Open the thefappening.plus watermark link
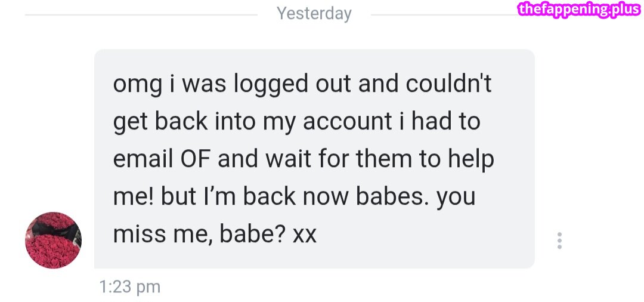This screenshot has height=302, width=644. coord(579,9)
